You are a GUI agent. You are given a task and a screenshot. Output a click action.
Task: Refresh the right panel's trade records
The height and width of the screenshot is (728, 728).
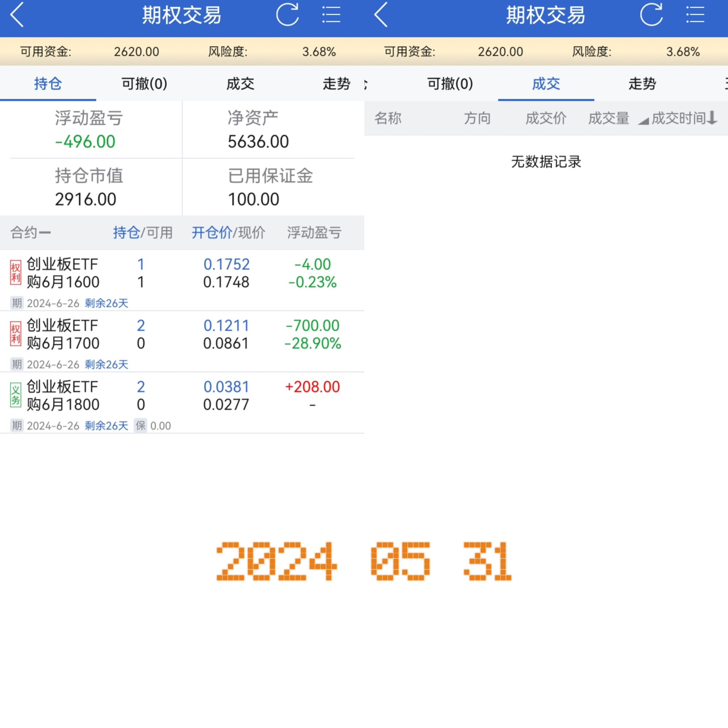(651, 15)
